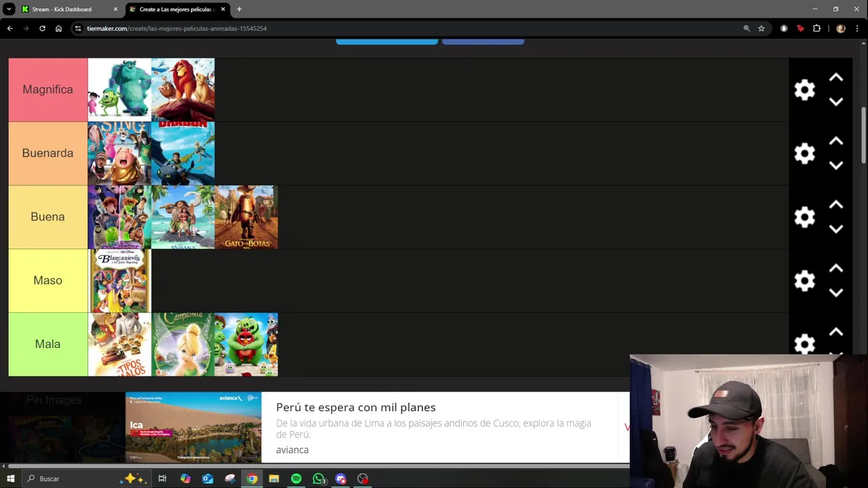Viewport: 868px width, 488px height.
Task: Open Outlook from the taskbar
Action: (208, 479)
